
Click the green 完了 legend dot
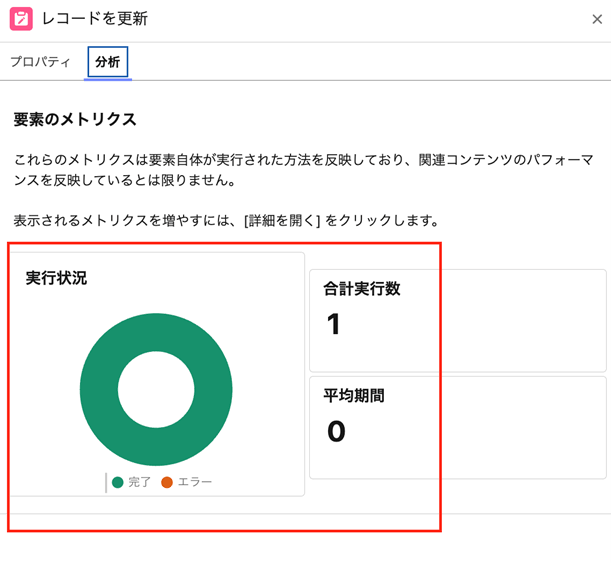(x=118, y=482)
